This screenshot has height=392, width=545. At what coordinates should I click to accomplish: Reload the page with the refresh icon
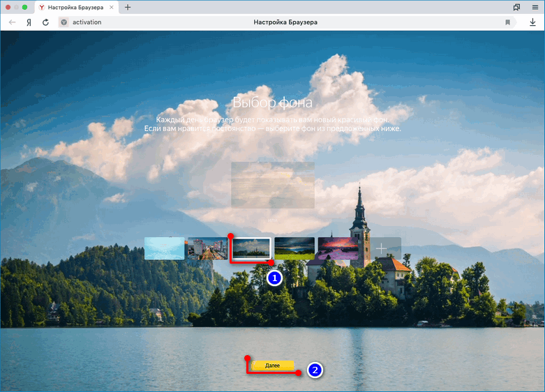pos(46,22)
